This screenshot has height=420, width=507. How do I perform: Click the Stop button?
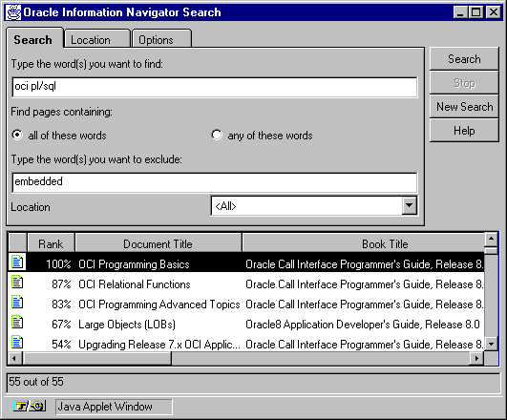[x=464, y=83]
